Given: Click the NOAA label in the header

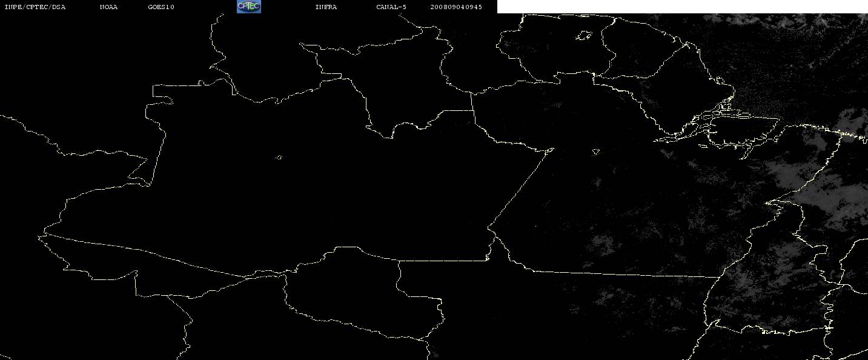Looking at the screenshot, I should 108,7.
